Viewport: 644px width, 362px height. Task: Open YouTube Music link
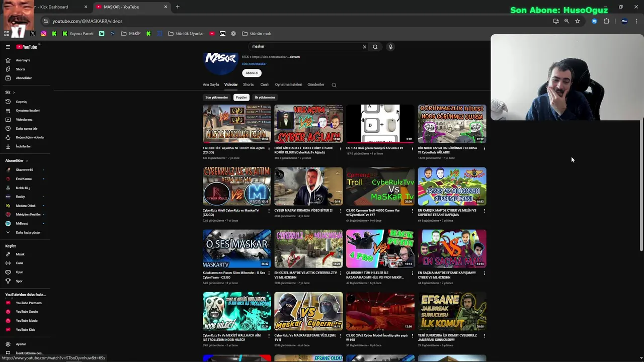pos(26,321)
